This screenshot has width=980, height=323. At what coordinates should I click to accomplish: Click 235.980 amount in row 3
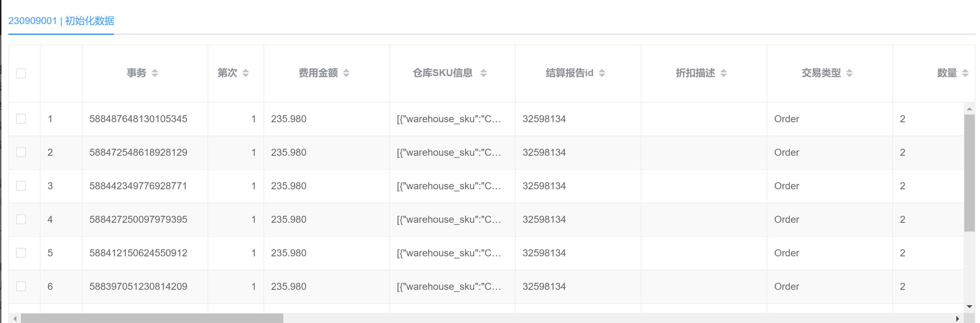pyautogui.click(x=288, y=186)
